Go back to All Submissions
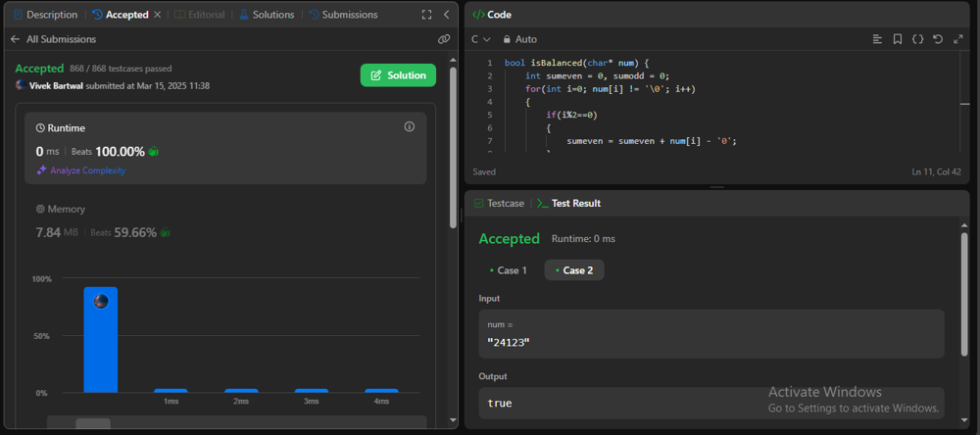Viewport: 980px width, 435px height. pos(54,39)
